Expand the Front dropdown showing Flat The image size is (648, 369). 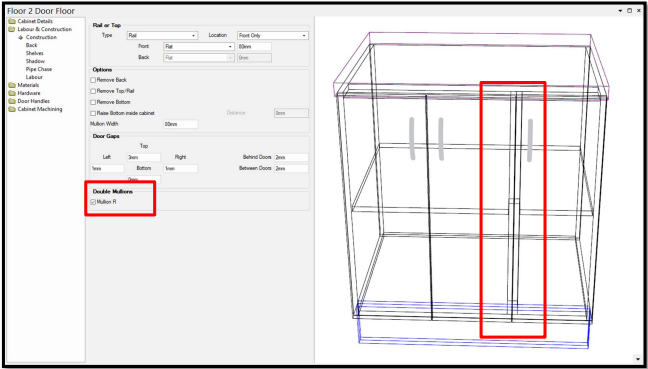click(199, 47)
